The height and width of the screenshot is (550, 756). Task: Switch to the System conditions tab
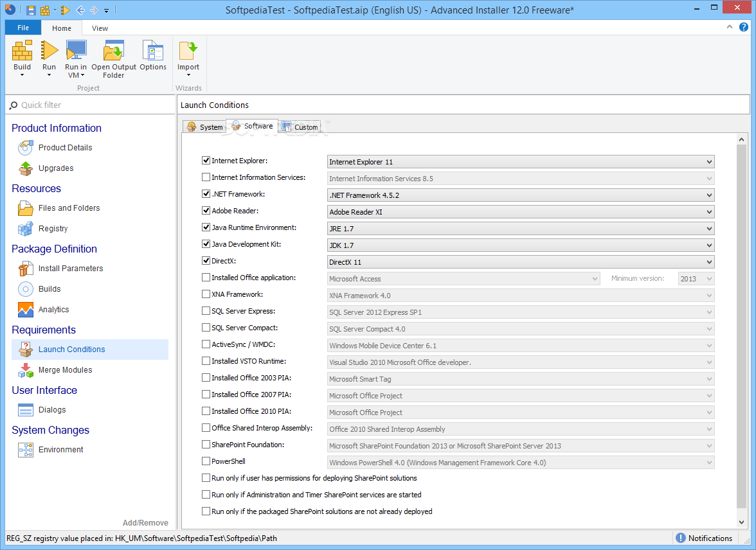click(x=205, y=127)
